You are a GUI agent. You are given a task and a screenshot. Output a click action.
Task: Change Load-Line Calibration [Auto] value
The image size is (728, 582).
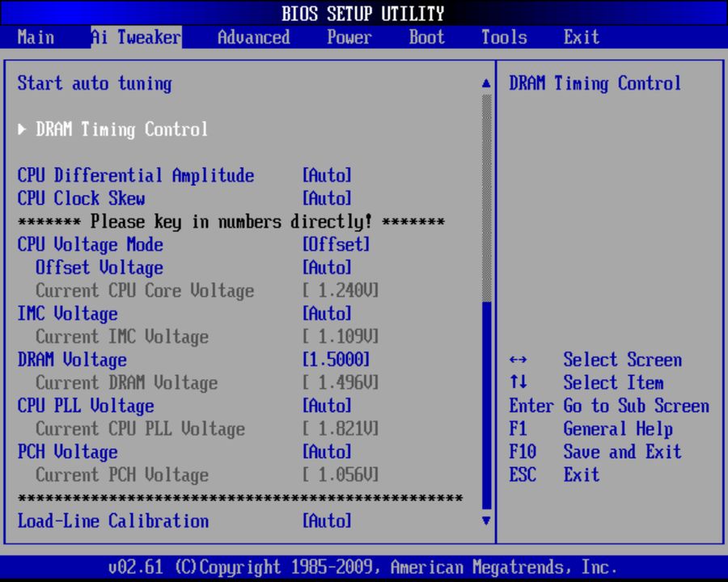pos(327,521)
